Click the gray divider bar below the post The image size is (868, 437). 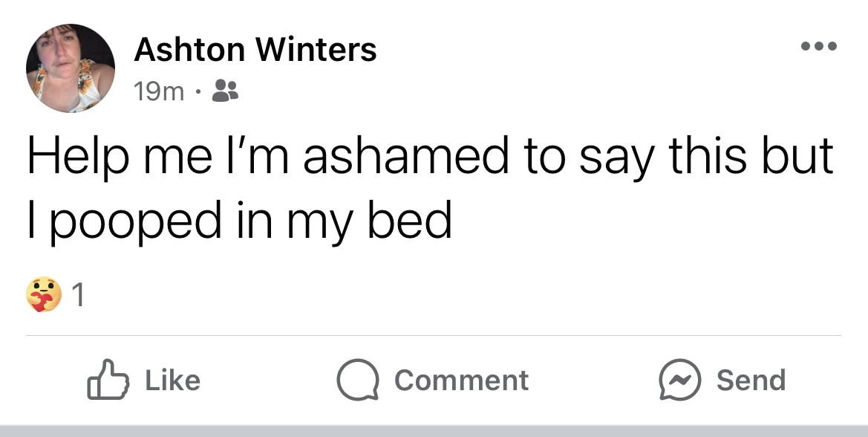(434, 431)
